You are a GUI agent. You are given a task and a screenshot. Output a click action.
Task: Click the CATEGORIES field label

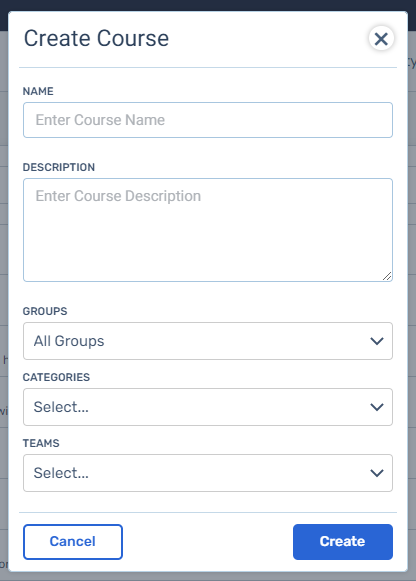(56, 377)
